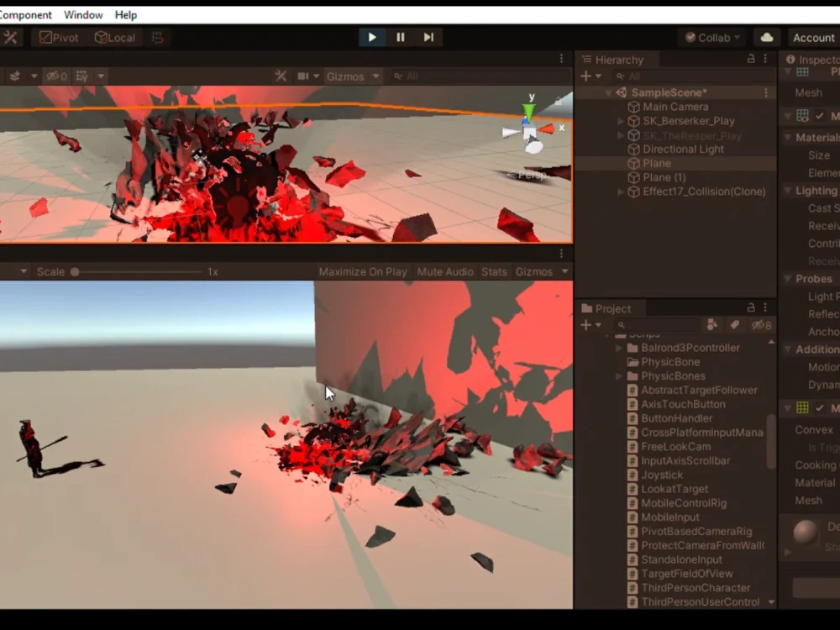Toggle Scene view effects (skybox/fog) icon

15,76
